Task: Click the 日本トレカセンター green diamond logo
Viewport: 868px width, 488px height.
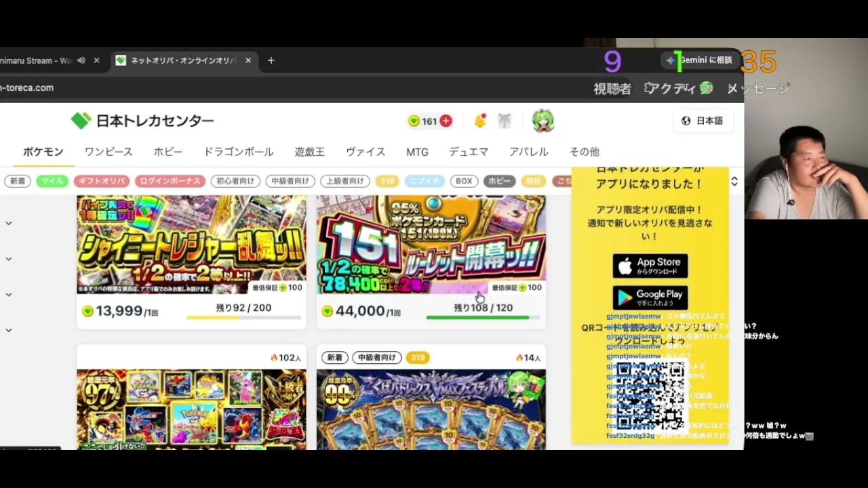Action: pos(81,121)
